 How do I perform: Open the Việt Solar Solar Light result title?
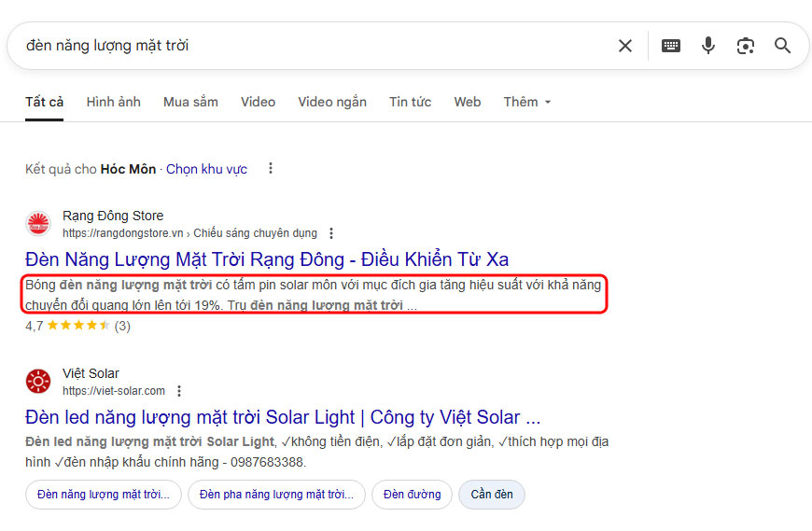pos(283,417)
